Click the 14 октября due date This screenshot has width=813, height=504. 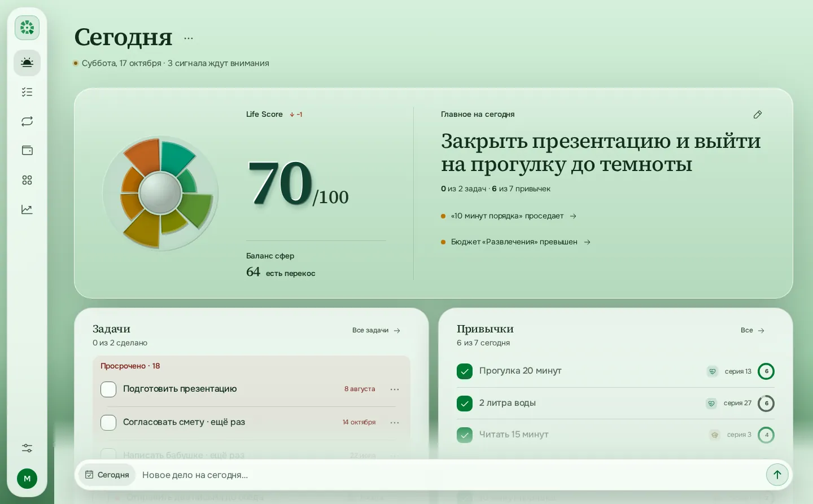click(359, 422)
